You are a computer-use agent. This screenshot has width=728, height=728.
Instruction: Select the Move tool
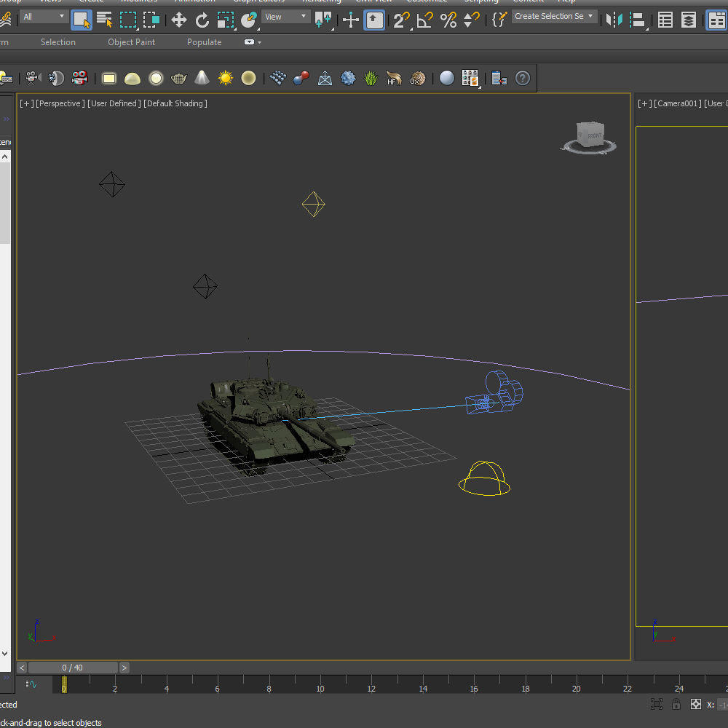coord(179,20)
